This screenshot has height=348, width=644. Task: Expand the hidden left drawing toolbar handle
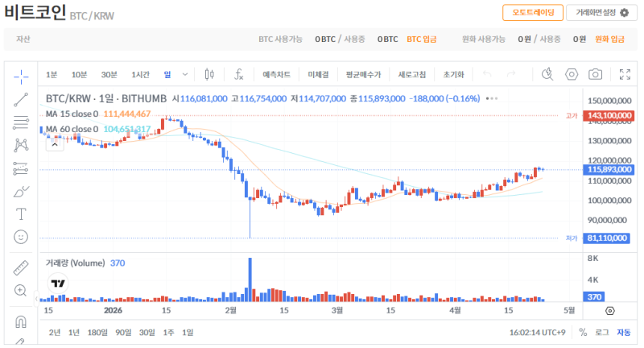36,299
